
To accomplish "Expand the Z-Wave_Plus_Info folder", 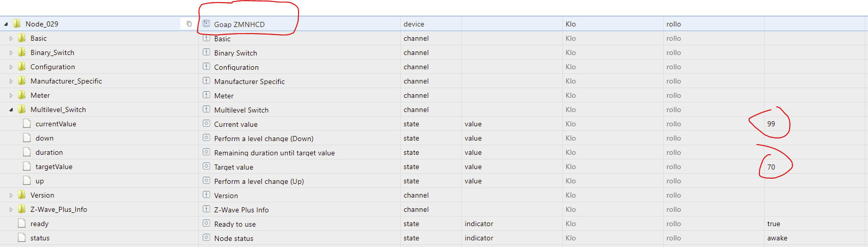I will [11, 209].
